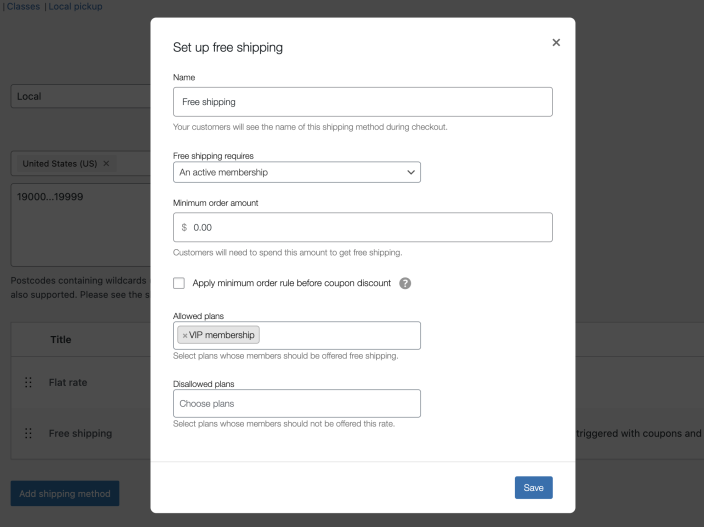704x527 pixels.
Task: Open the Classes link
Action: (x=23, y=6)
